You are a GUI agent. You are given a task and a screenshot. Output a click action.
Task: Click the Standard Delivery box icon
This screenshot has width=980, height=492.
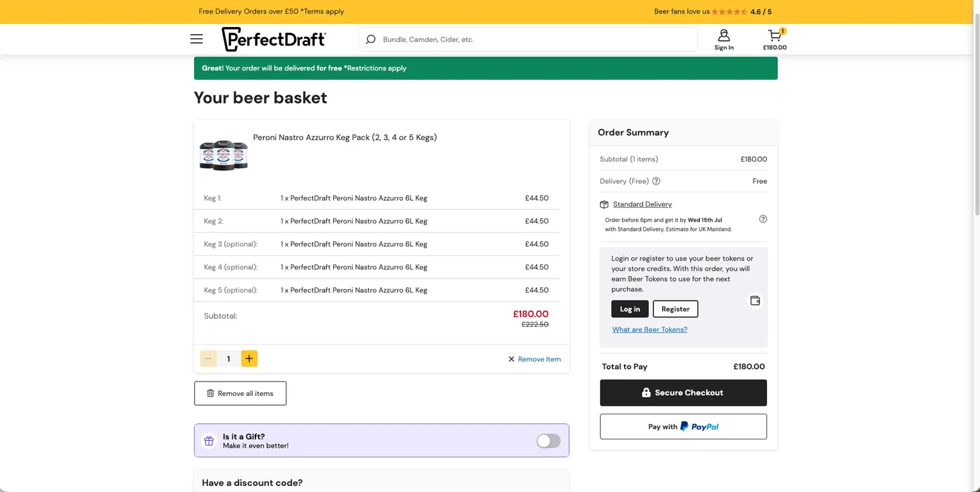pyautogui.click(x=604, y=204)
